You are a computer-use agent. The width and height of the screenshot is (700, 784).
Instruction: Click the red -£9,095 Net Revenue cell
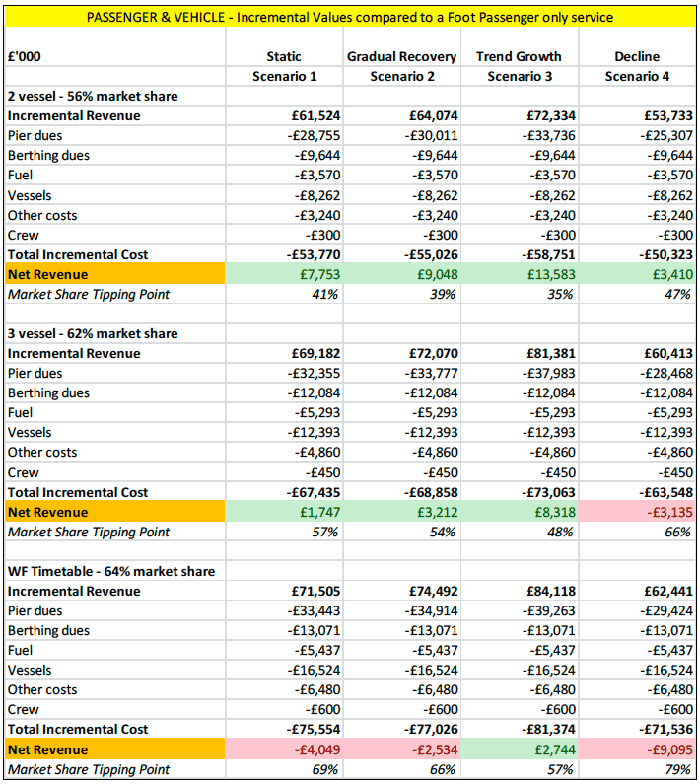[x=638, y=749]
